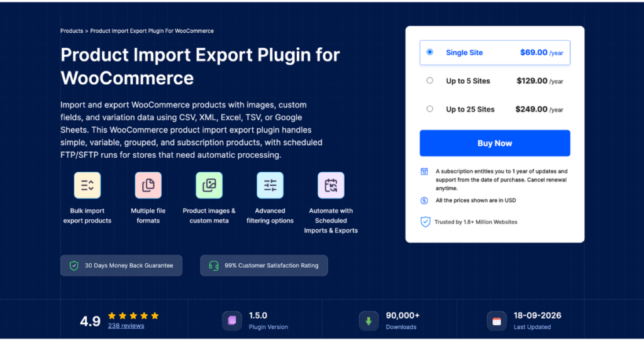
Task: Click the Last Updated calendar icon
Action: pyautogui.click(x=497, y=321)
